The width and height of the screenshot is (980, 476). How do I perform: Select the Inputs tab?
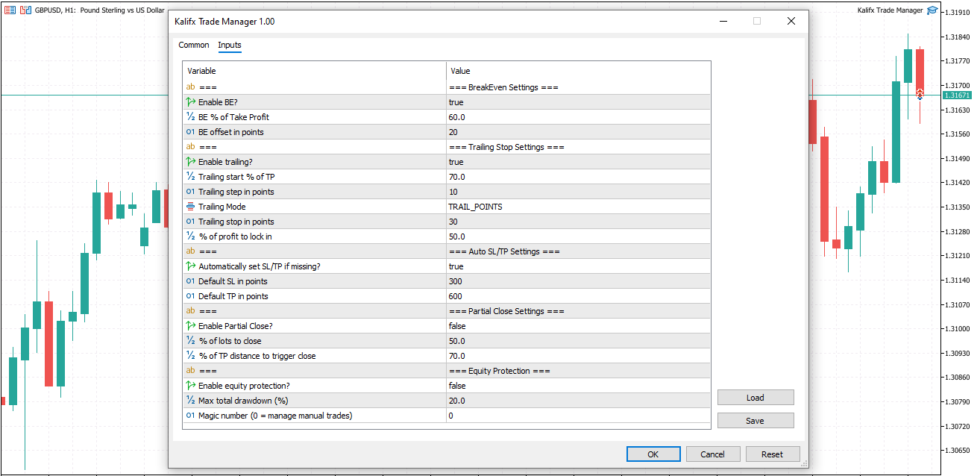[229, 45]
